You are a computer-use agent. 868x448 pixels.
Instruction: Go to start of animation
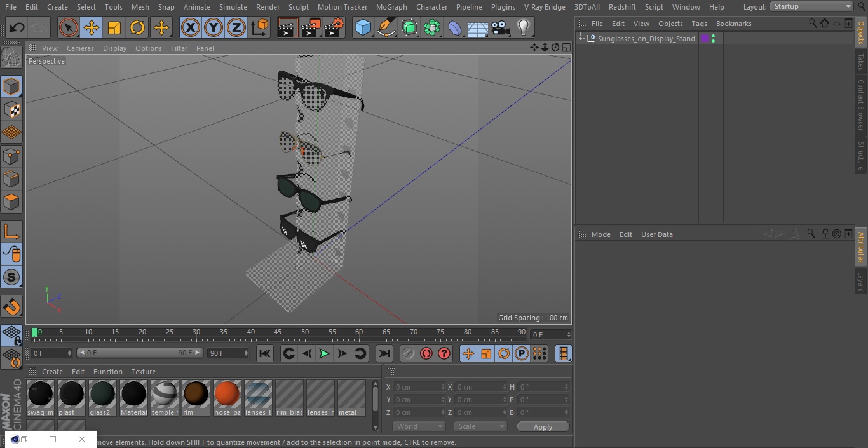pyautogui.click(x=265, y=353)
